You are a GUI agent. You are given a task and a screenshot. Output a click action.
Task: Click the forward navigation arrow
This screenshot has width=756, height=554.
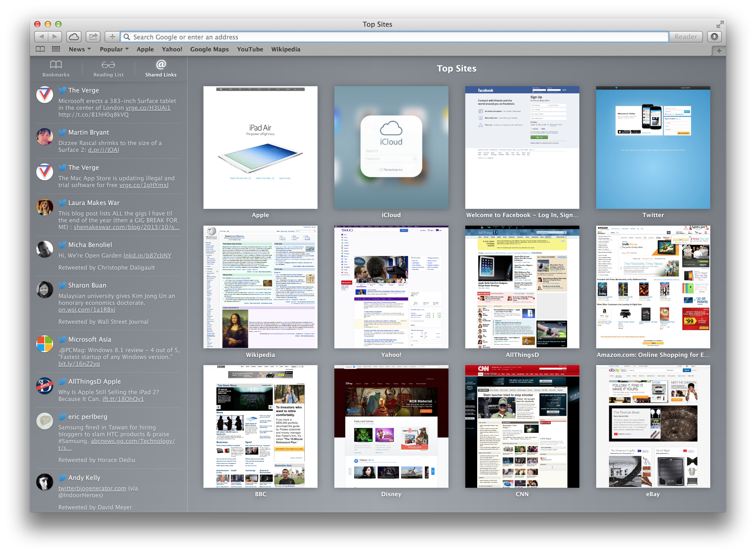click(x=55, y=37)
